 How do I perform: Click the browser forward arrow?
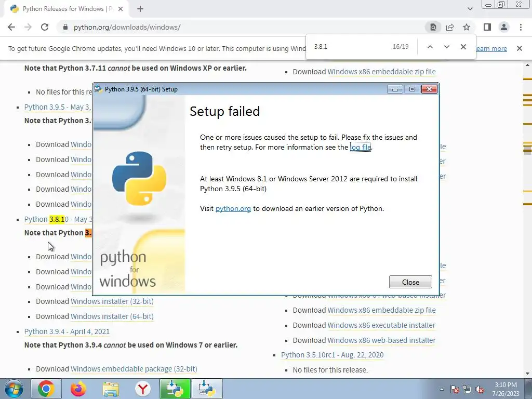point(28,27)
